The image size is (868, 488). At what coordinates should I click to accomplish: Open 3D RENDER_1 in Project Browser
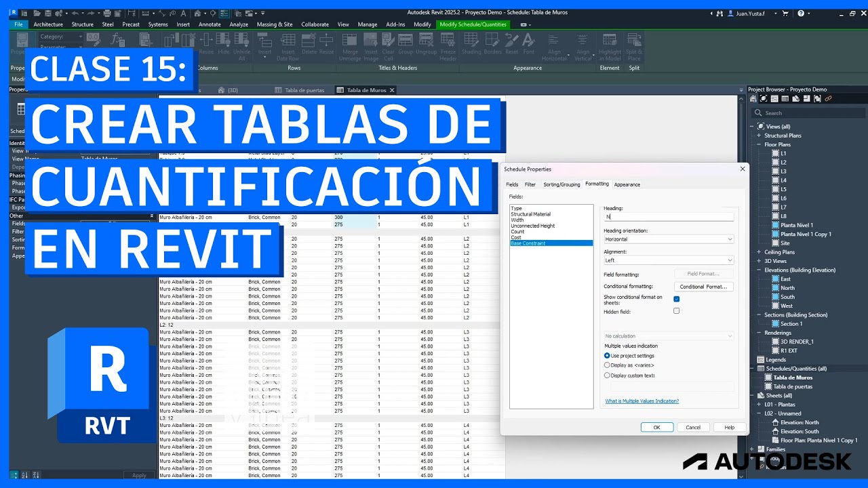(x=797, y=342)
